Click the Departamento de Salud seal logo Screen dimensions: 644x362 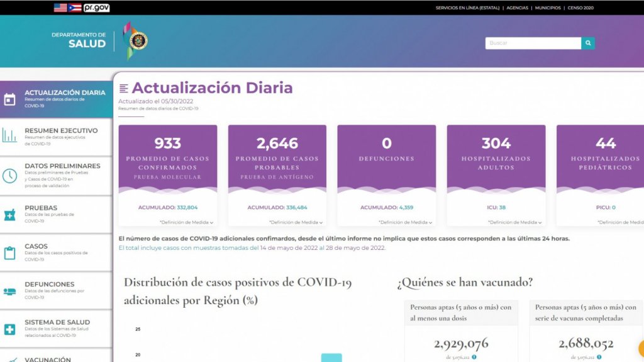click(138, 41)
